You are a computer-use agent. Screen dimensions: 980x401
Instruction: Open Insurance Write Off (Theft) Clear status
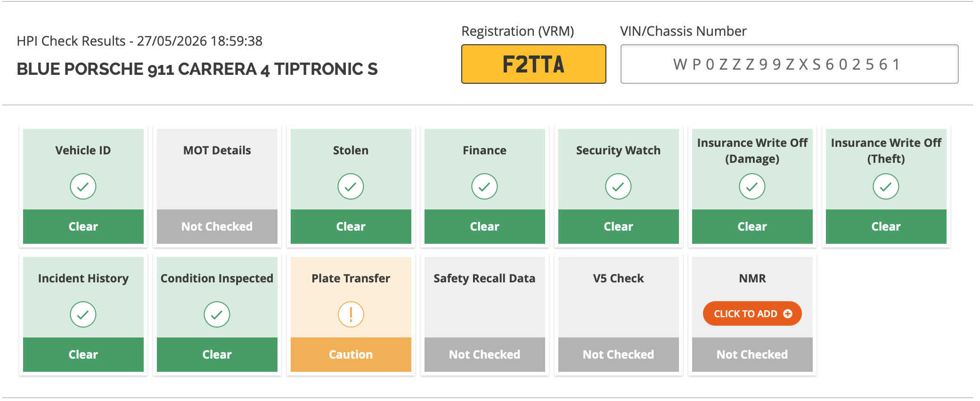point(886,226)
